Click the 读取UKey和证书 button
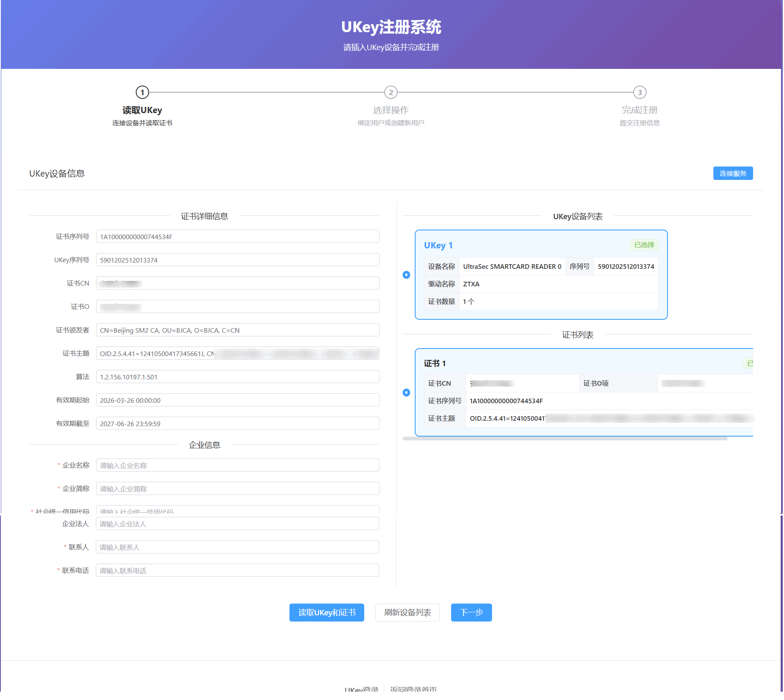This screenshot has width=784, height=700. (x=327, y=612)
